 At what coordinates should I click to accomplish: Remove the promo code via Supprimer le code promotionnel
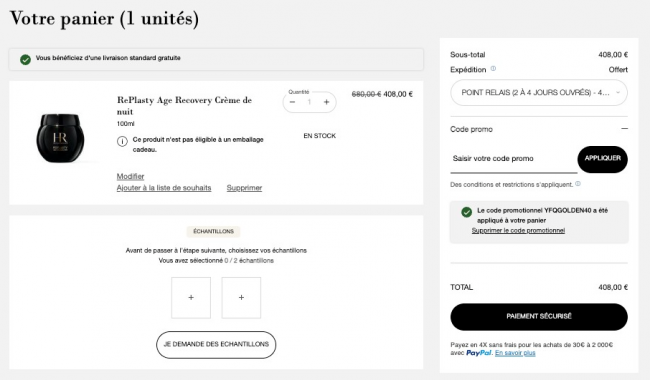(518, 230)
